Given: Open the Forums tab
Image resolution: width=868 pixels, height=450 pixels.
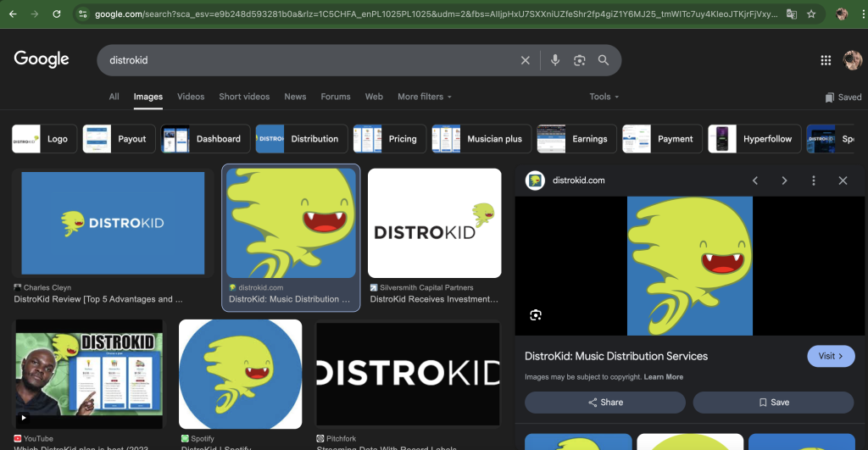Looking at the screenshot, I should point(336,97).
